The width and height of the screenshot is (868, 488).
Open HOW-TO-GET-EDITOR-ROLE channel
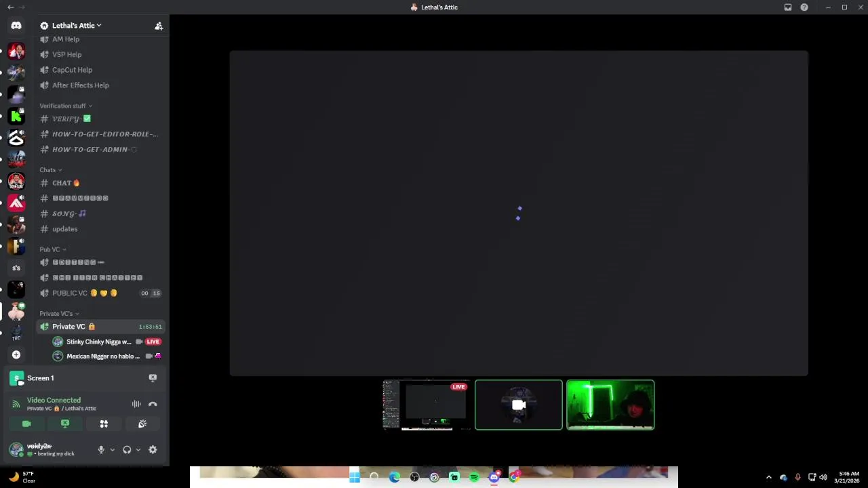pyautogui.click(x=100, y=134)
